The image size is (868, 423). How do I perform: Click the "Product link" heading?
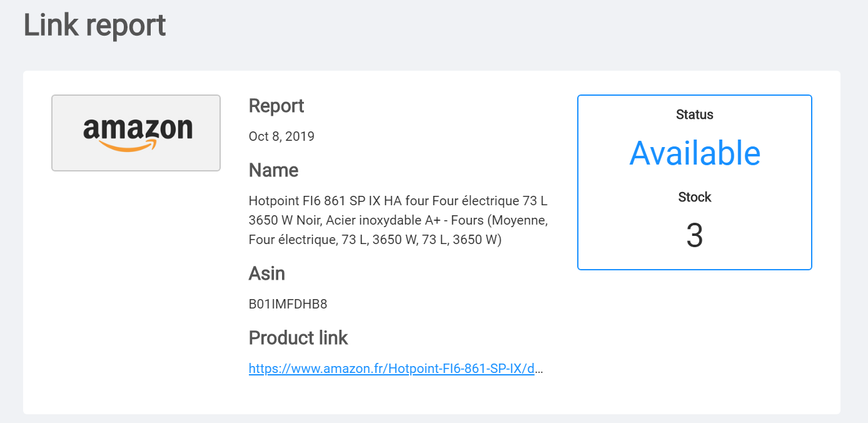click(x=298, y=338)
